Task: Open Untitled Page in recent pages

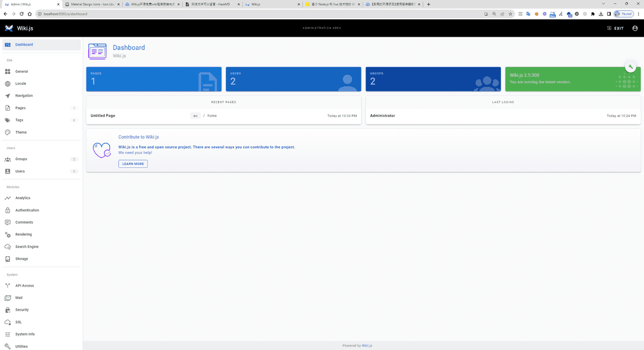Action: point(103,116)
